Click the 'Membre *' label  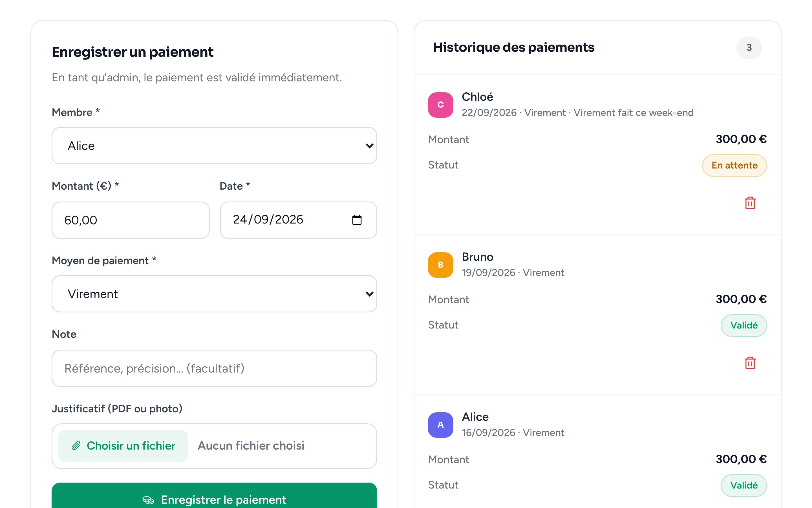click(76, 112)
